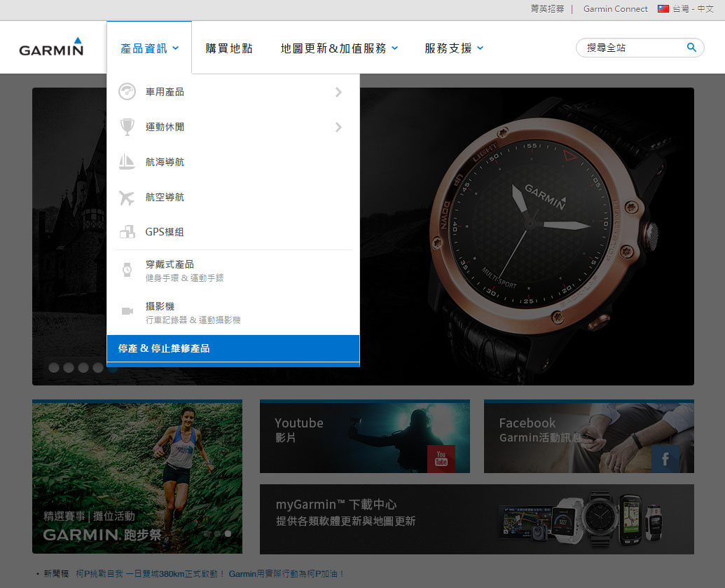Image resolution: width=725 pixels, height=588 pixels.
Task: Select the second banner carousel dot
Action: [69, 367]
